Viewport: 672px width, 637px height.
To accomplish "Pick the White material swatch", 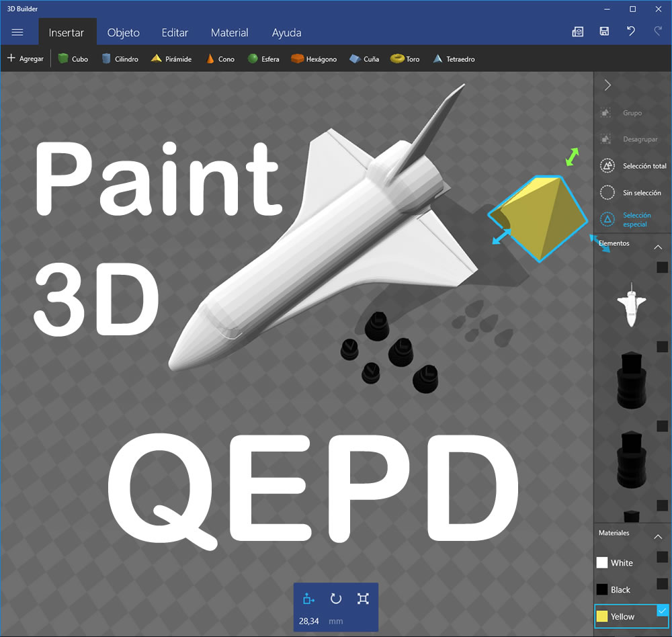I will click(601, 562).
